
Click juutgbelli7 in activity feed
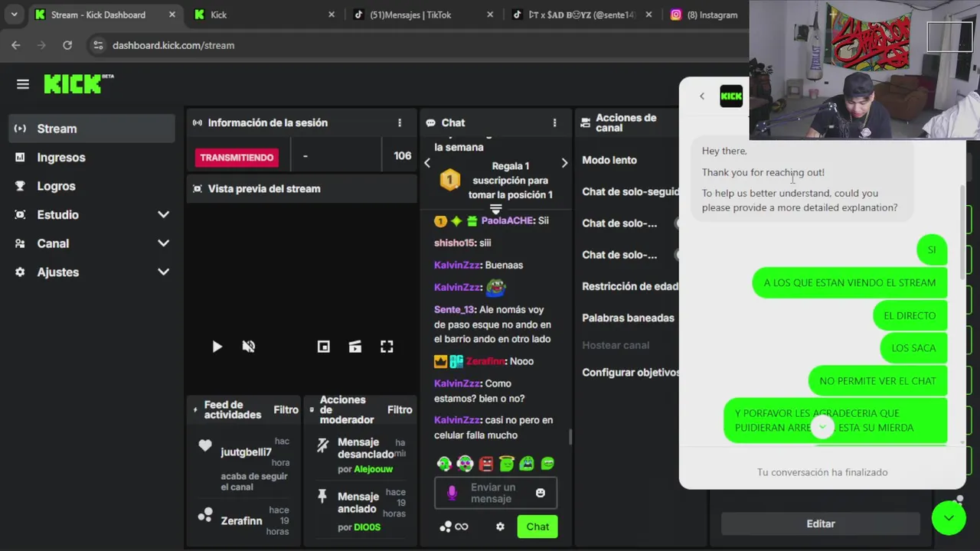(x=246, y=452)
